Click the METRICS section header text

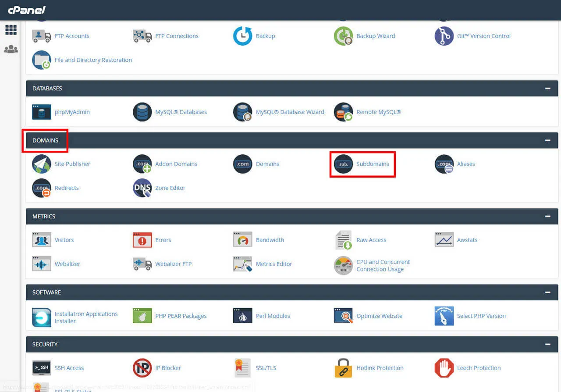[44, 217]
